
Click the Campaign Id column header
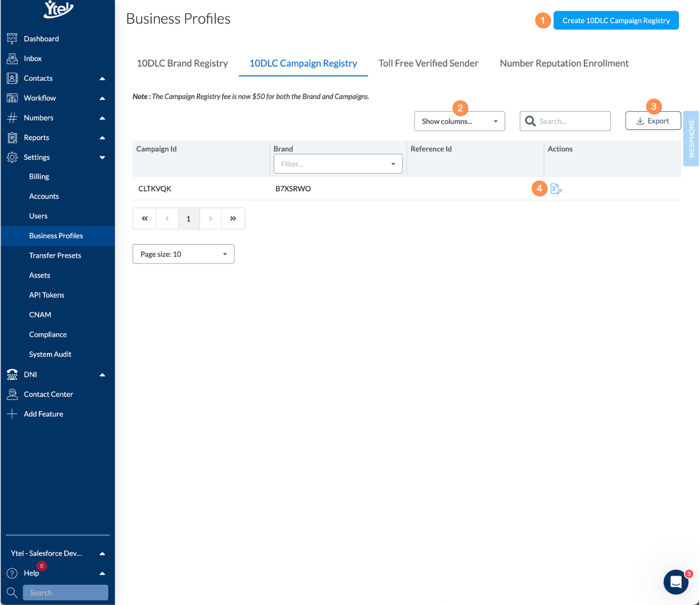coord(157,149)
